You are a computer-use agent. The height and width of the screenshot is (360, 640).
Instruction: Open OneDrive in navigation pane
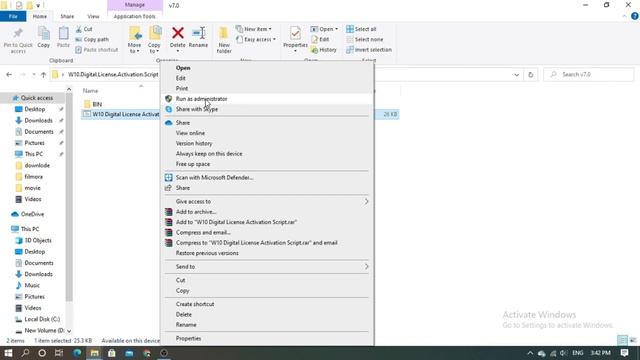coord(32,214)
